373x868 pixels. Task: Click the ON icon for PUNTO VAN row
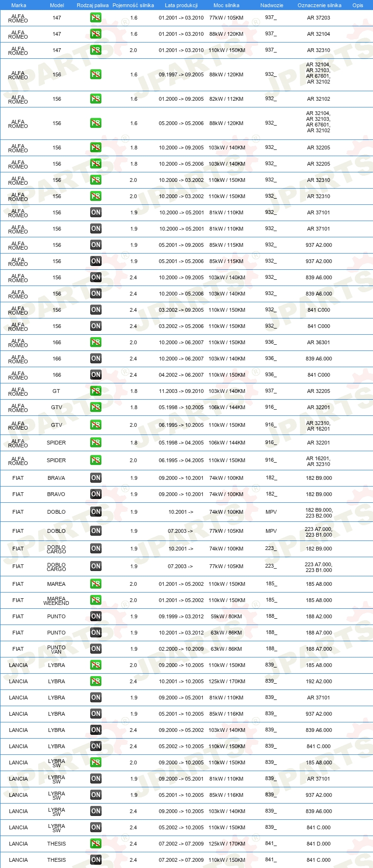[x=96, y=649]
